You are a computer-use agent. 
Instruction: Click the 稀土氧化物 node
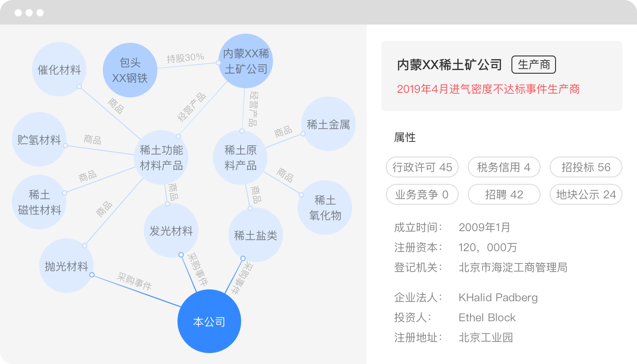(325, 207)
